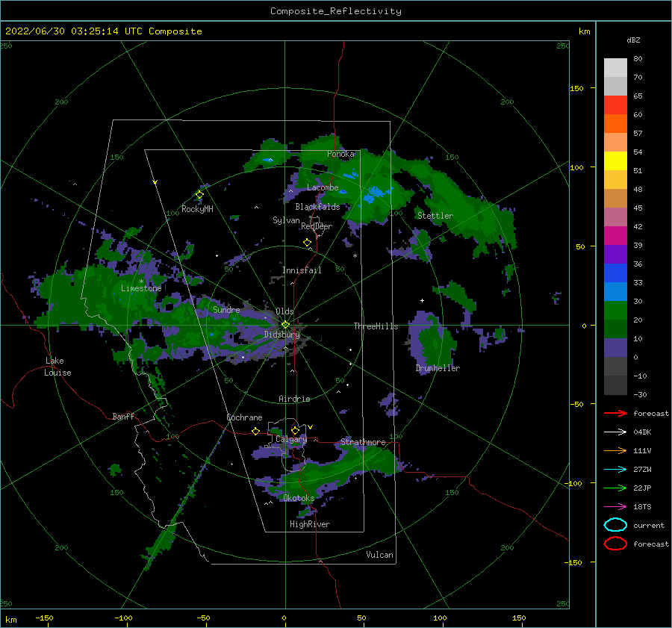Click the Innisfail label

[302, 270]
